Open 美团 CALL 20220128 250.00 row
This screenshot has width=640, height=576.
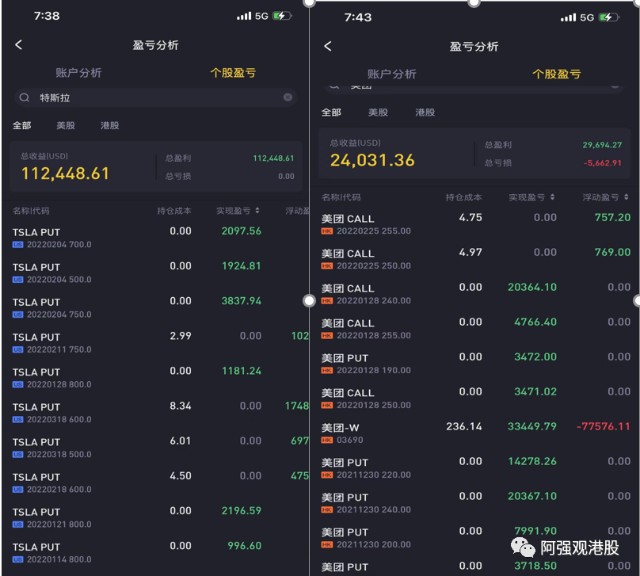476,398
